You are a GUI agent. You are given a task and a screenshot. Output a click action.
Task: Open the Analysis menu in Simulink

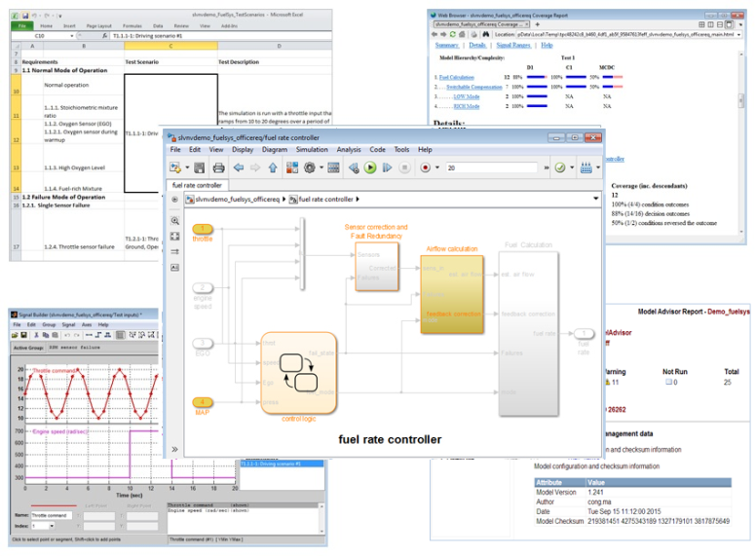(x=349, y=150)
